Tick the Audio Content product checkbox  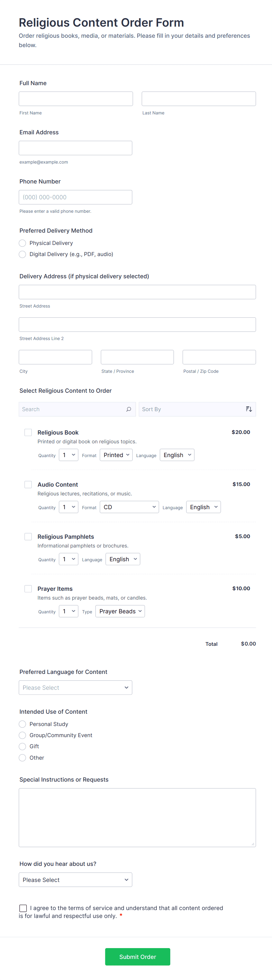click(28, 485)
